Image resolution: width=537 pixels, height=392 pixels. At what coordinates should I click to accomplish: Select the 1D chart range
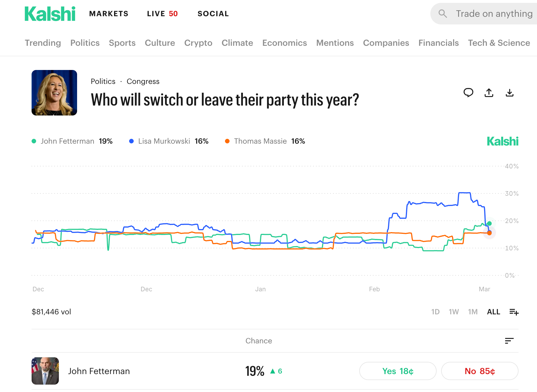435,312
